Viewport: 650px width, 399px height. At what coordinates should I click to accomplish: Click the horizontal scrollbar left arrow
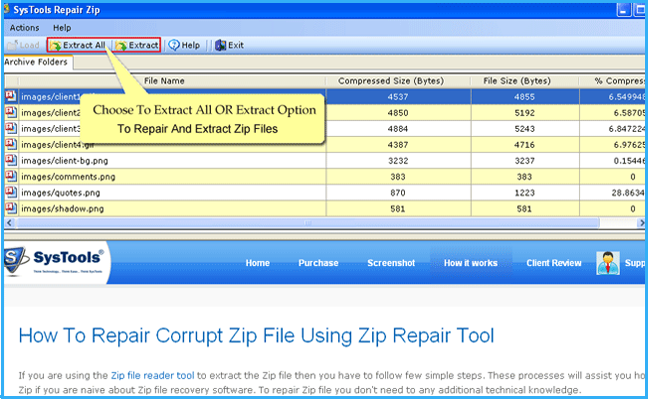point(9,223)
